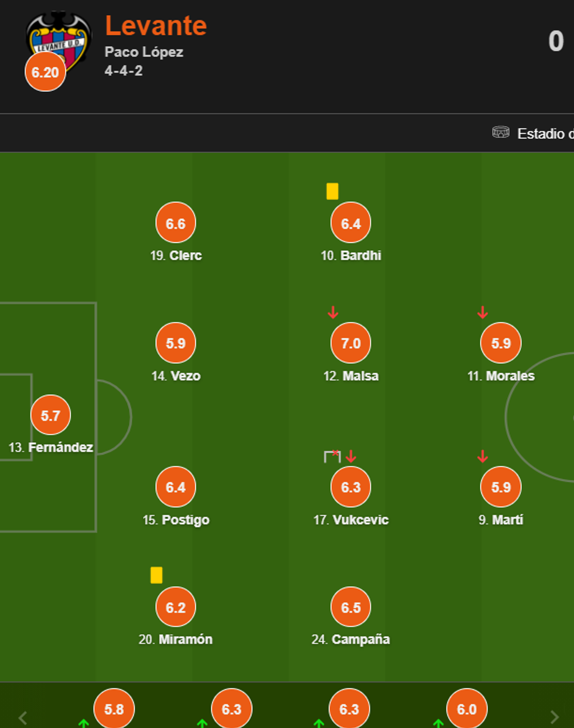Open manager Paco López's name

[144, 52]
